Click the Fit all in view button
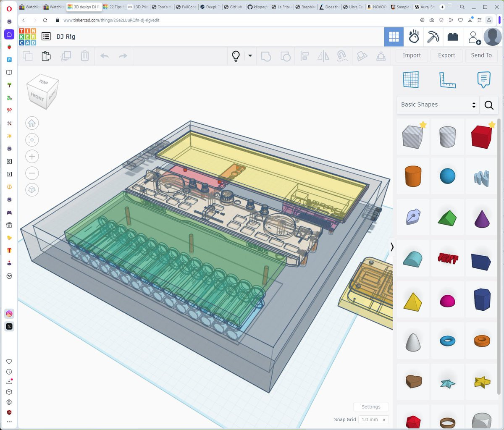Viewport: 504px width, 430px height. 32,140
